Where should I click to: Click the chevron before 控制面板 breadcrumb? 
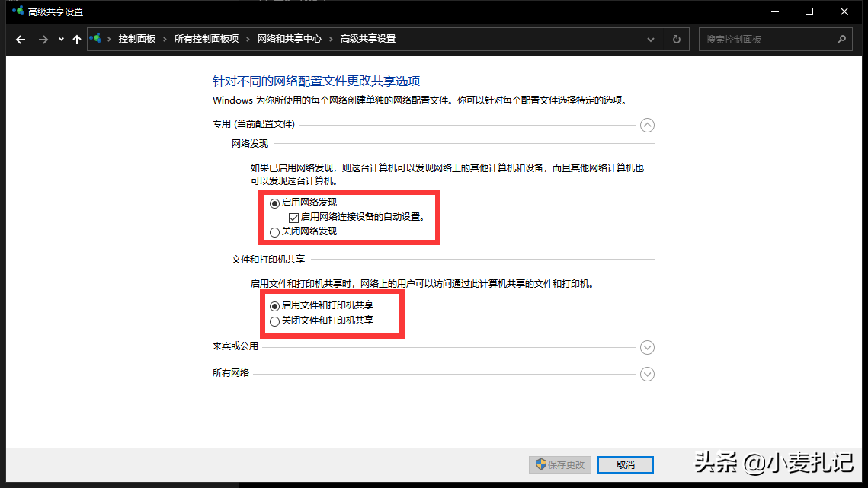[x=109, y=39]
